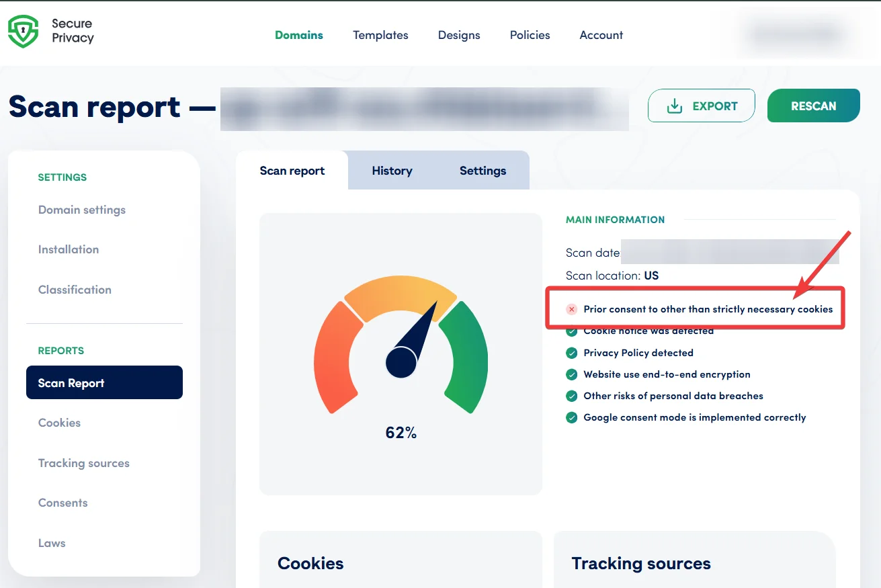Expand the Cookies section in the sidebar
Image resolution: width=881 pixels, height=588 pixels.
pyautogui.click(x=59, y=422)
